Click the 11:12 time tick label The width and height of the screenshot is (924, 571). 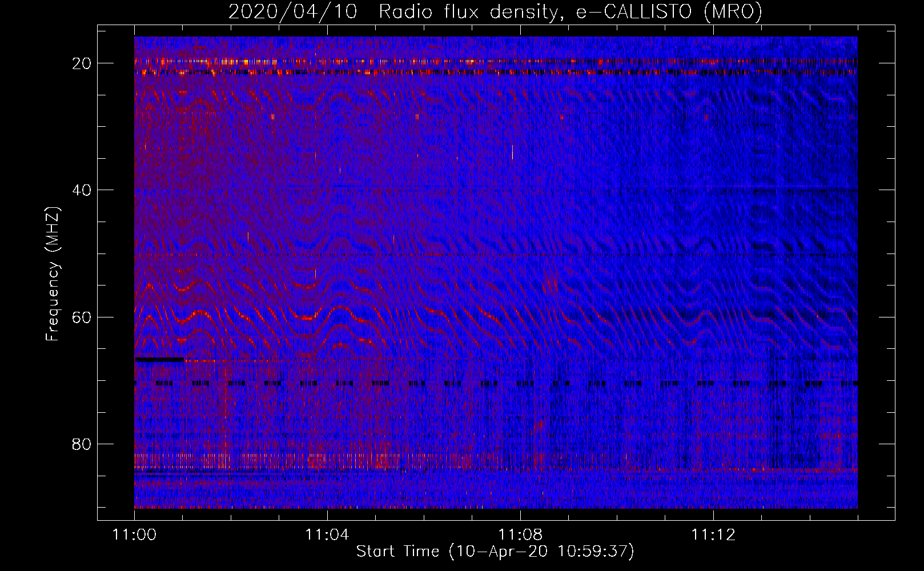[x=713, y=535]
